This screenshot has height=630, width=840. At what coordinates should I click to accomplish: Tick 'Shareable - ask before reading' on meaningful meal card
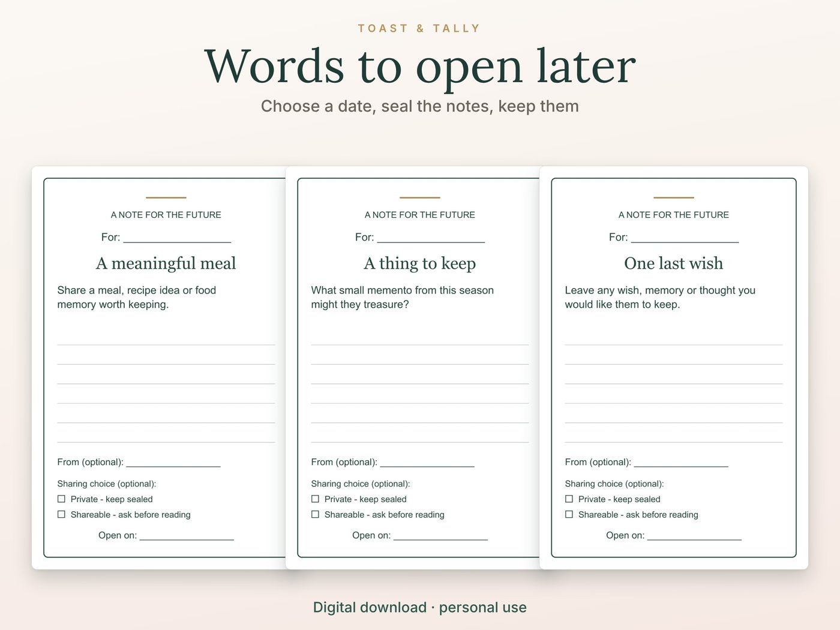point(61,515)
